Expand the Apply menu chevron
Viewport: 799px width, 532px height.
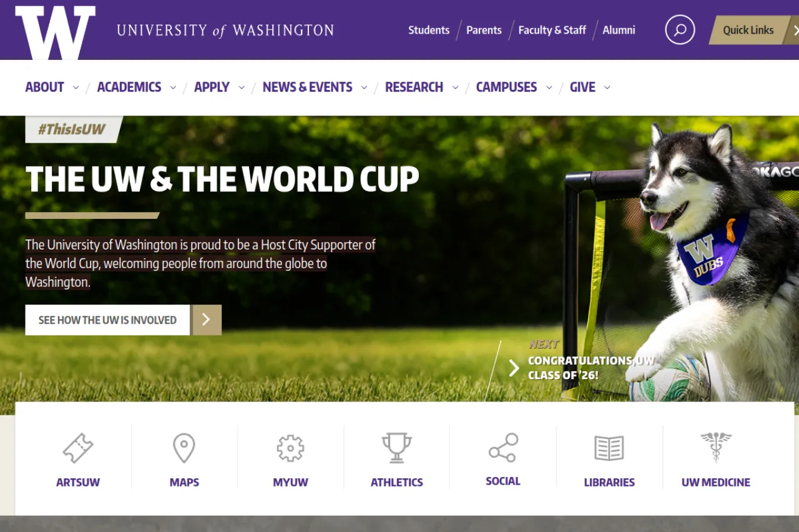242,87
